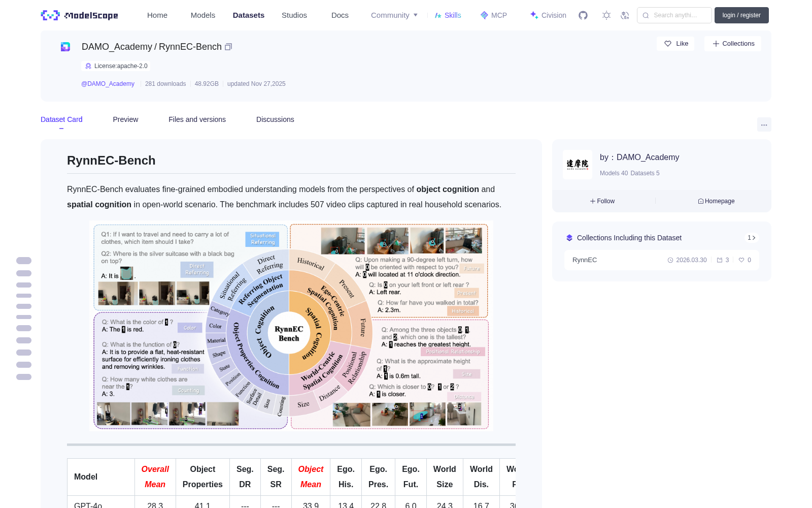
Task: Click the MCP diamond icon
Action: click(x=484, y=15)
